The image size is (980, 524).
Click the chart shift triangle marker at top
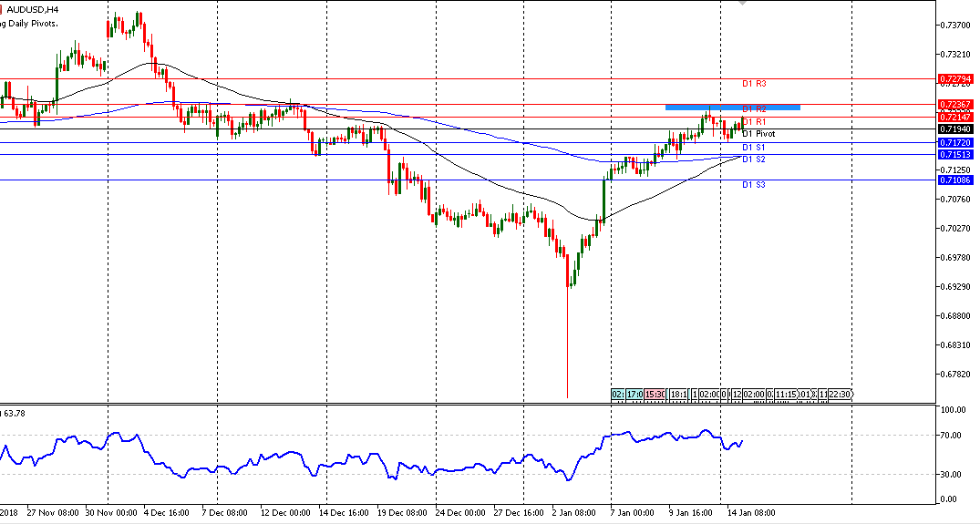(741, 4)
